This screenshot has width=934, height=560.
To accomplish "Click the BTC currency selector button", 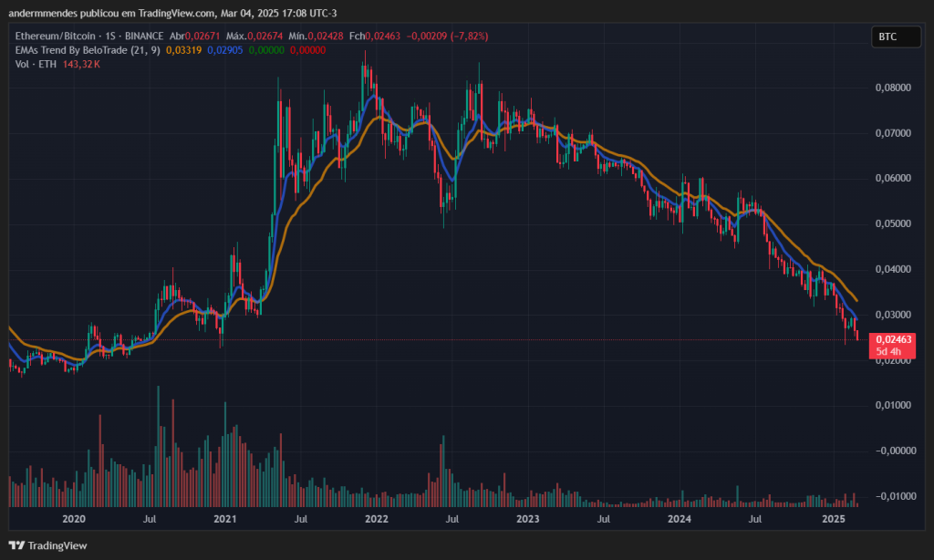I will coord(896,36).
